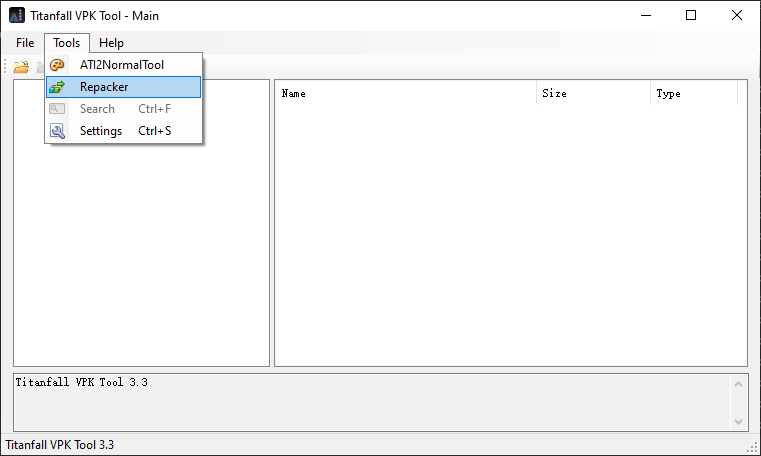The height and width of the screenshot is (456, 761).
Task: Sort file list by Name column
Action: click(x=406, y=93)
